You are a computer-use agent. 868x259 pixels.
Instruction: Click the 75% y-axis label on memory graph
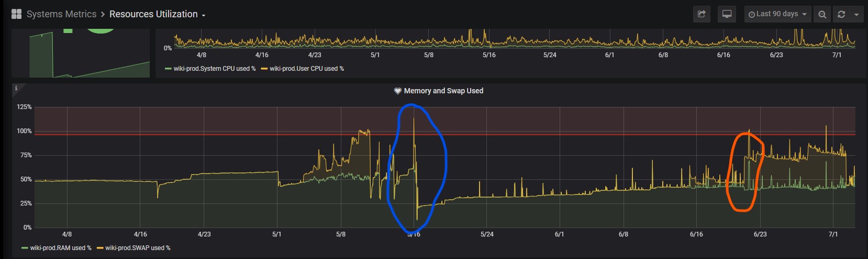point(26,155)
